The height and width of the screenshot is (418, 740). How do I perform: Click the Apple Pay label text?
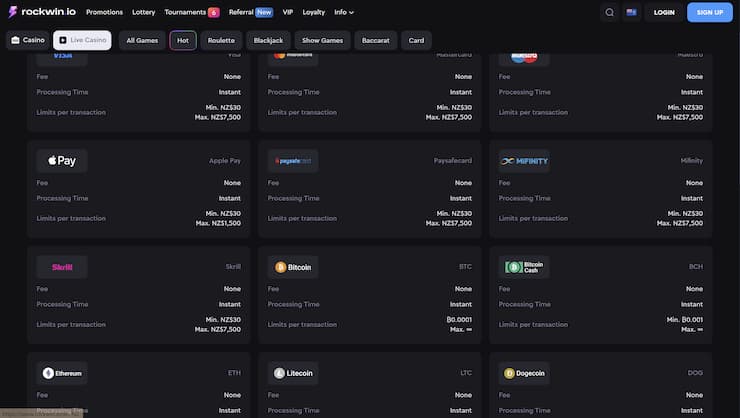[225, 161]
